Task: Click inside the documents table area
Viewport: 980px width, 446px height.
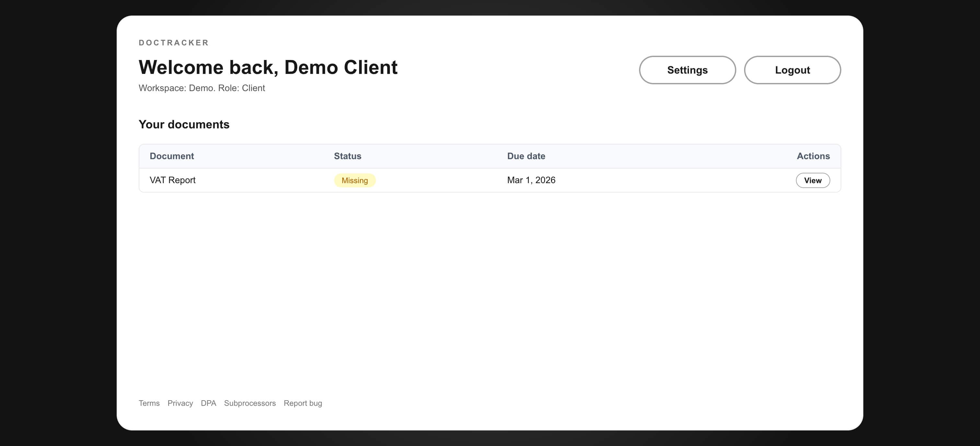Action: [x=490, y=168]
